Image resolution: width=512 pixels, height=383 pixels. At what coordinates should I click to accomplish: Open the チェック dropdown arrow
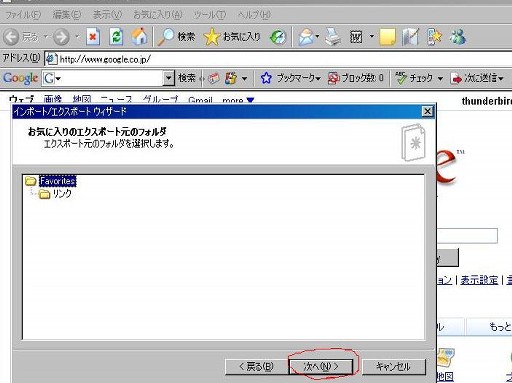(440, 79)
